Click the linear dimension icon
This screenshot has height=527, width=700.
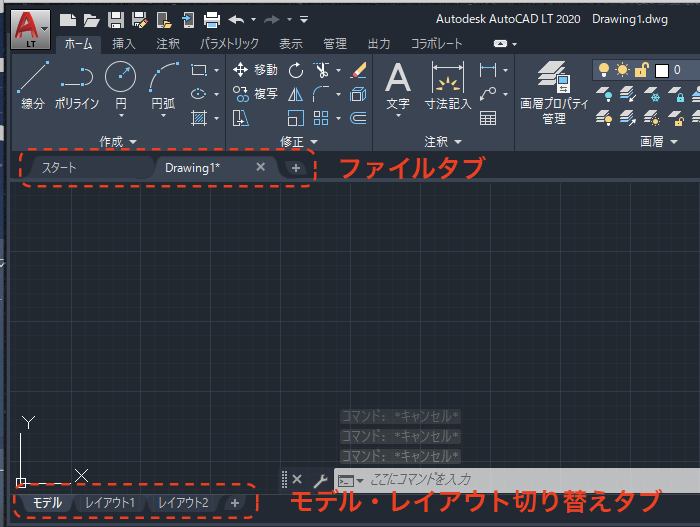click(x=488, y=70)
